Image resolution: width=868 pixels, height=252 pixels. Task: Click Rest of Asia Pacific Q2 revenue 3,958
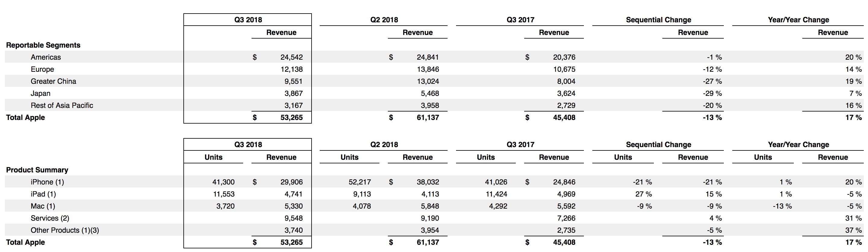point(429,106)
